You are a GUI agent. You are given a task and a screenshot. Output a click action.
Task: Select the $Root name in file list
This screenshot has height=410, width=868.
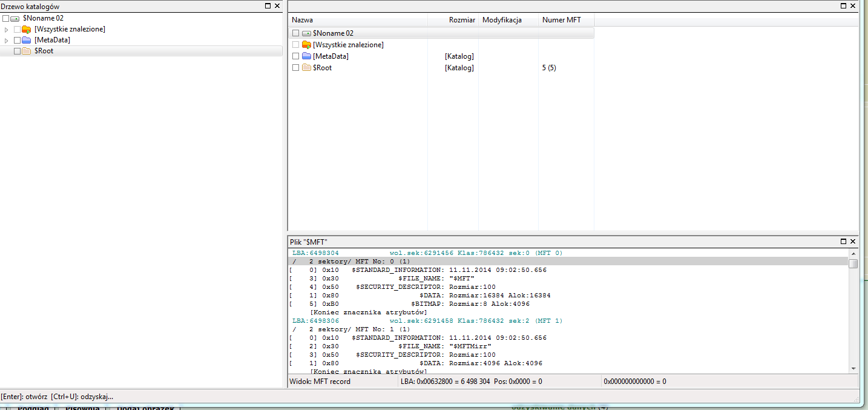[x=323, y=68]
